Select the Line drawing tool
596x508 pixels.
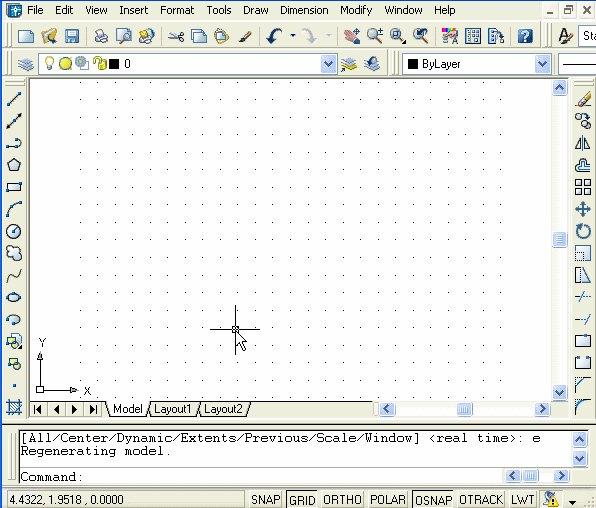pyautogui.click(x=14, y=99)
